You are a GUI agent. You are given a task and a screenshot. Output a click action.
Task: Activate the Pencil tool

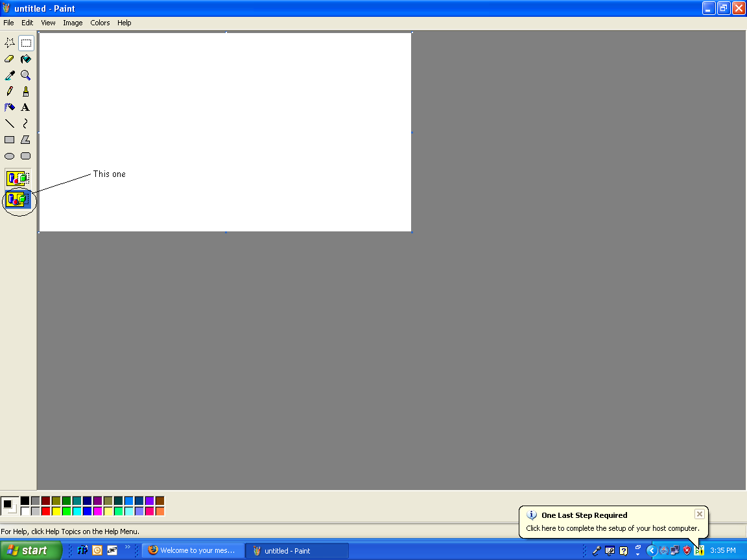click(9, 91)
